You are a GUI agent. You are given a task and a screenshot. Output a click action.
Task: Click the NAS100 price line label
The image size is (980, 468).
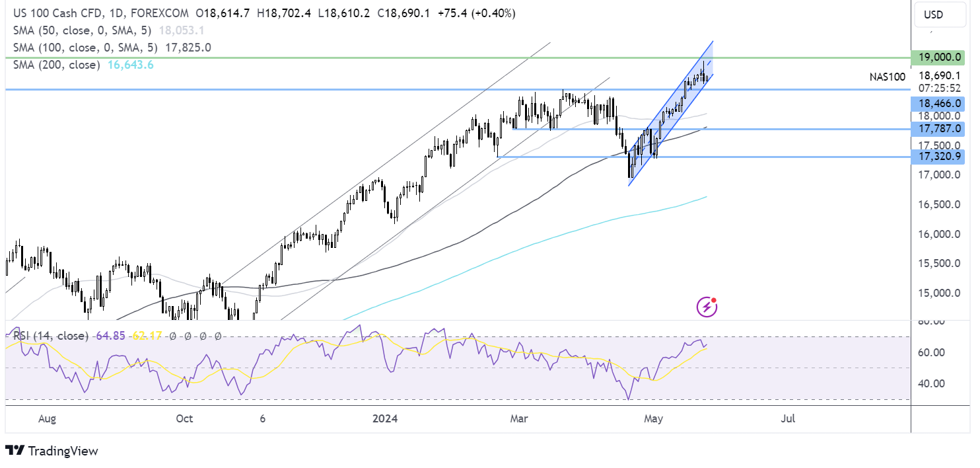coord(887,77)
